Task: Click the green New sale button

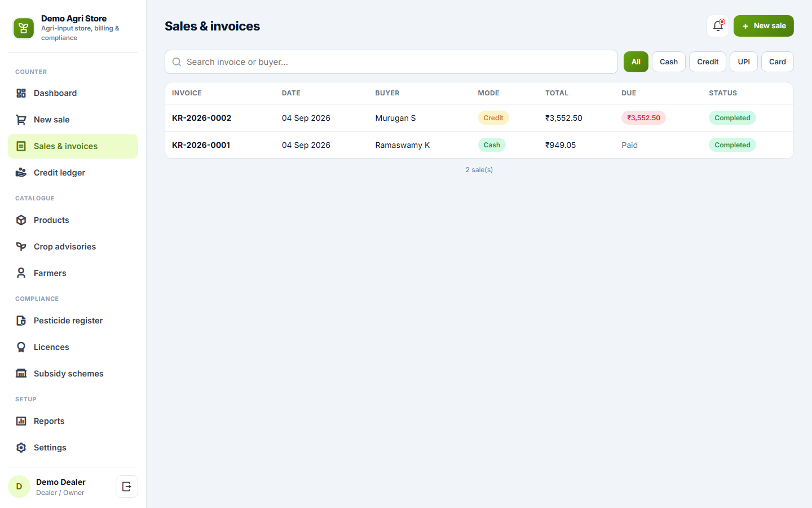Action: [x=764, y=26]
